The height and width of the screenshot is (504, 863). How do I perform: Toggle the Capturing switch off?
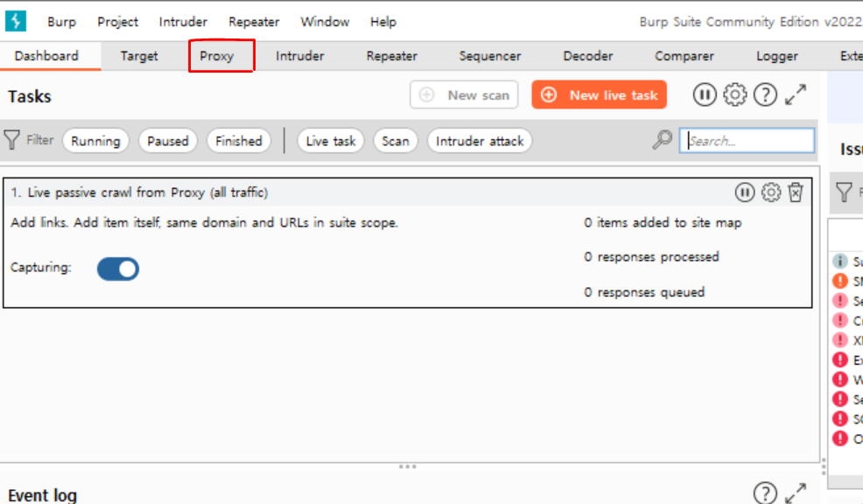coord(118,269)
